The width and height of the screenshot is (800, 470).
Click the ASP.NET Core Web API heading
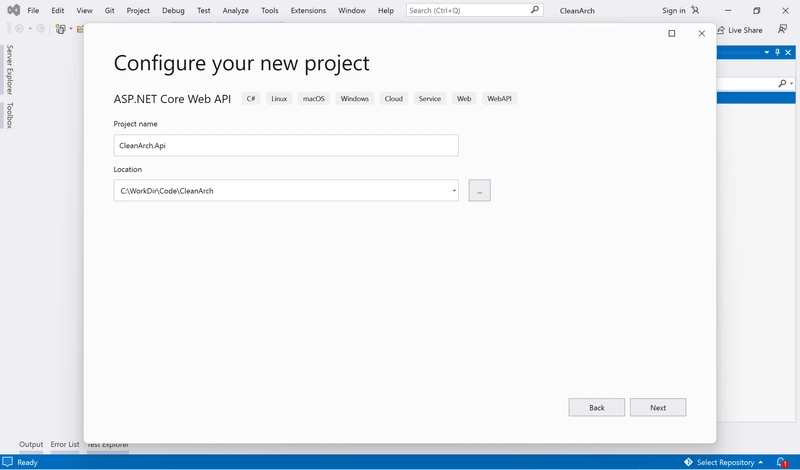172,98
